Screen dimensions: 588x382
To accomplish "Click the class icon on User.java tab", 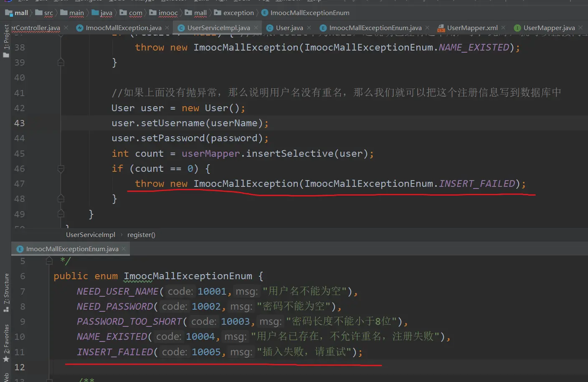I will [270, 28].
